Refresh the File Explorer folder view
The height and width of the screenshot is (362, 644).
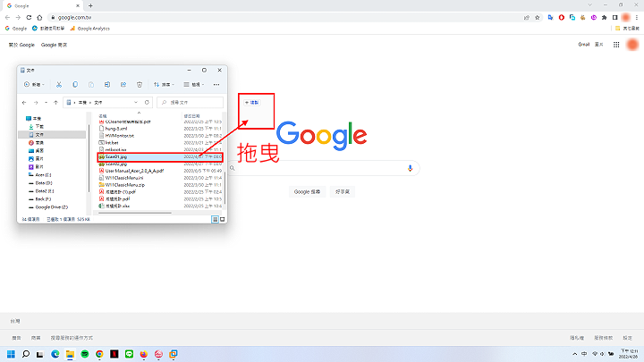pyautogui.click(x=147, y=102)
